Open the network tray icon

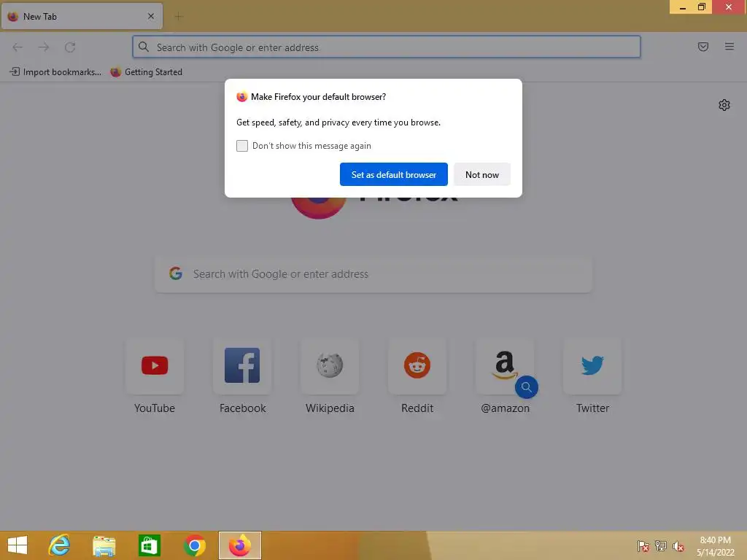(661, 545)
